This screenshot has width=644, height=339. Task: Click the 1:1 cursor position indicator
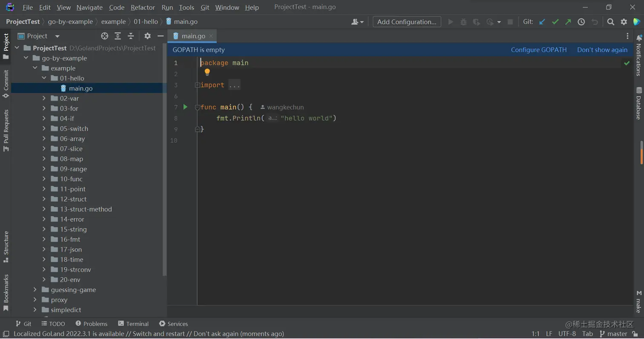pyautogui.click(x=535, y=334)
